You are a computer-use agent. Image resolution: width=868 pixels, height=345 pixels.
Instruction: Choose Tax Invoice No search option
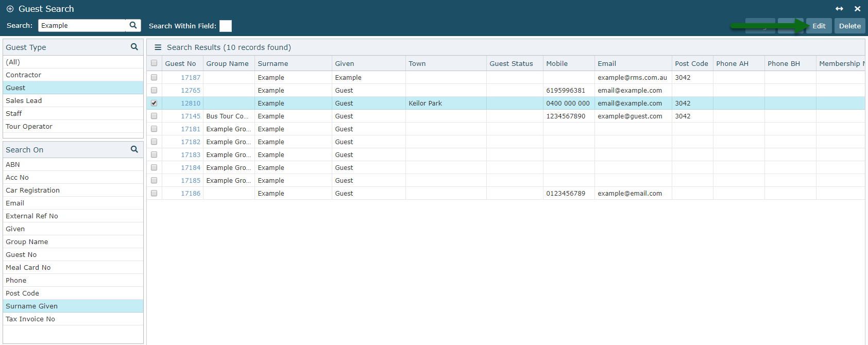73,319
